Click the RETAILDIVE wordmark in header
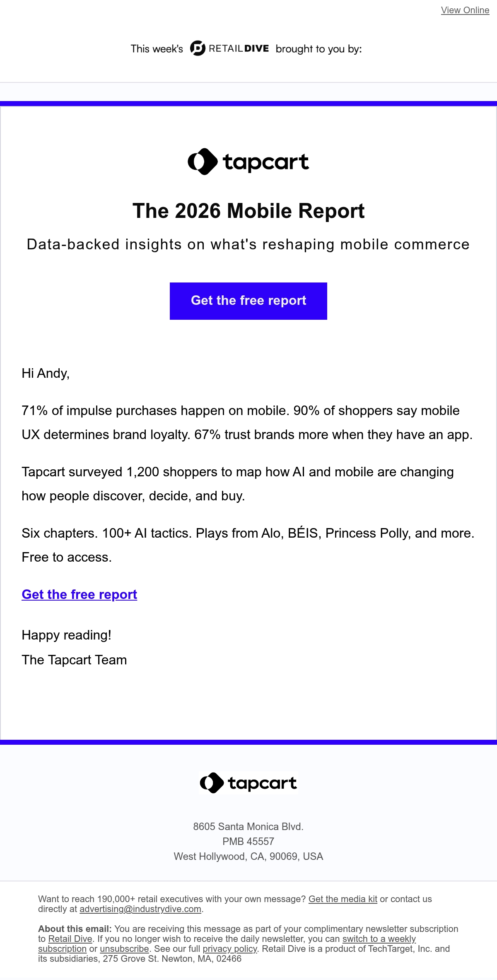Viewport: 497px width, 980px height. 239,48
